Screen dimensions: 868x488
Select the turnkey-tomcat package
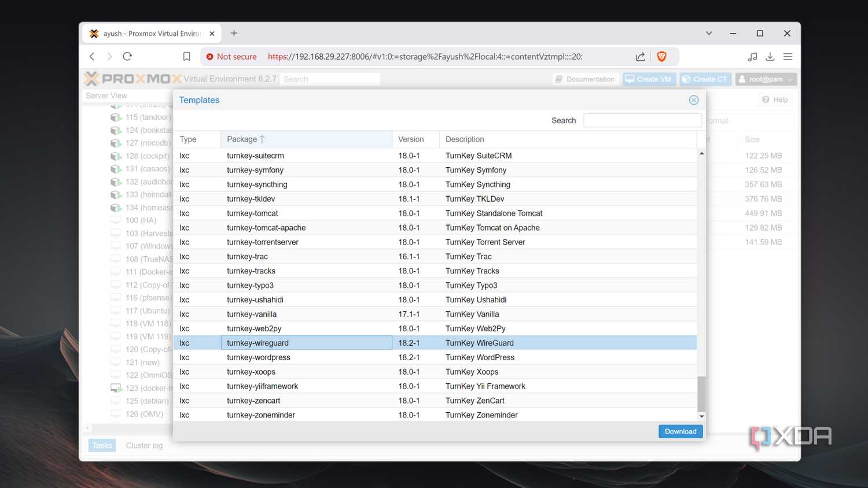[x=252, y=213]
